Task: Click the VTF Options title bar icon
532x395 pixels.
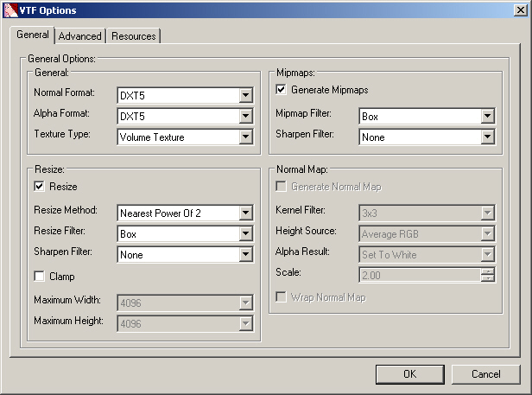Action: point(9,10)
